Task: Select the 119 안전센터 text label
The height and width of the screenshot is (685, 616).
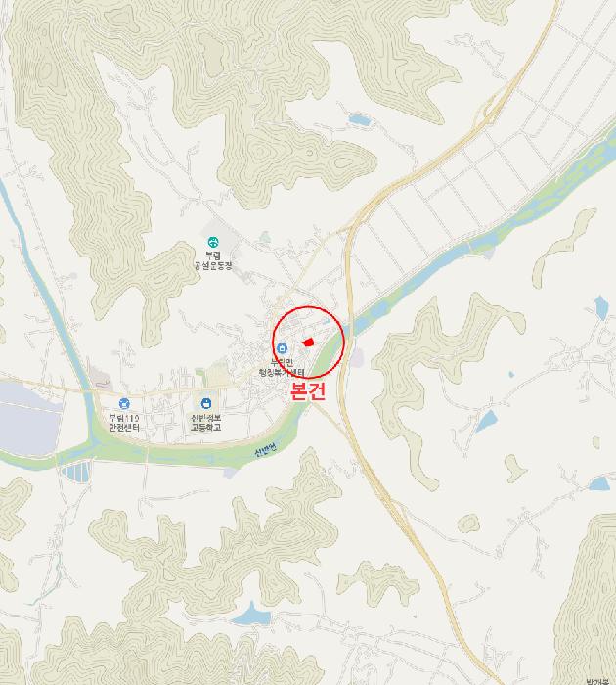Action: coord(124,423)
